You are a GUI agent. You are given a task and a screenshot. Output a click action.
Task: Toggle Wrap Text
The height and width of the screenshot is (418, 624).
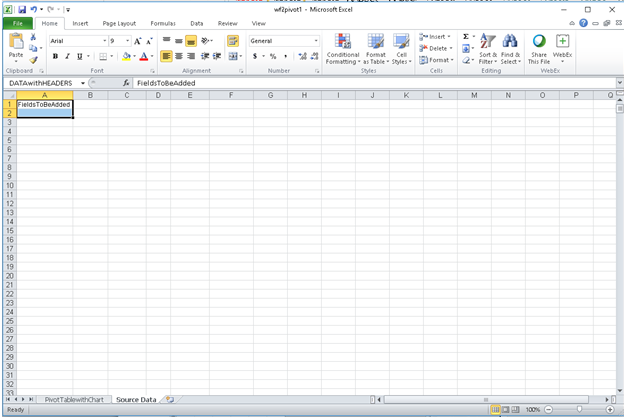click(x=233, y=41)
